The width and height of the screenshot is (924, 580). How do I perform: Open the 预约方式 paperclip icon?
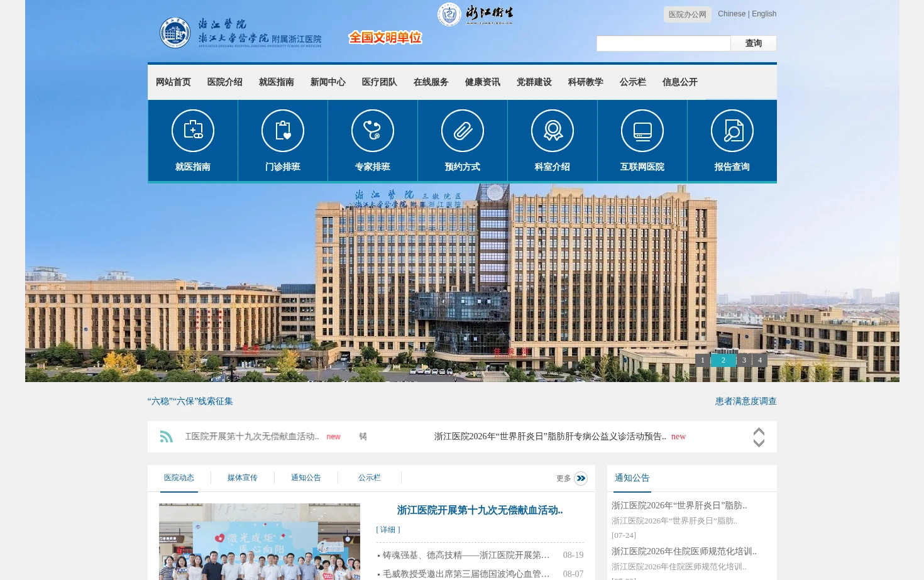pyautogui.click(x=463, y=131)
